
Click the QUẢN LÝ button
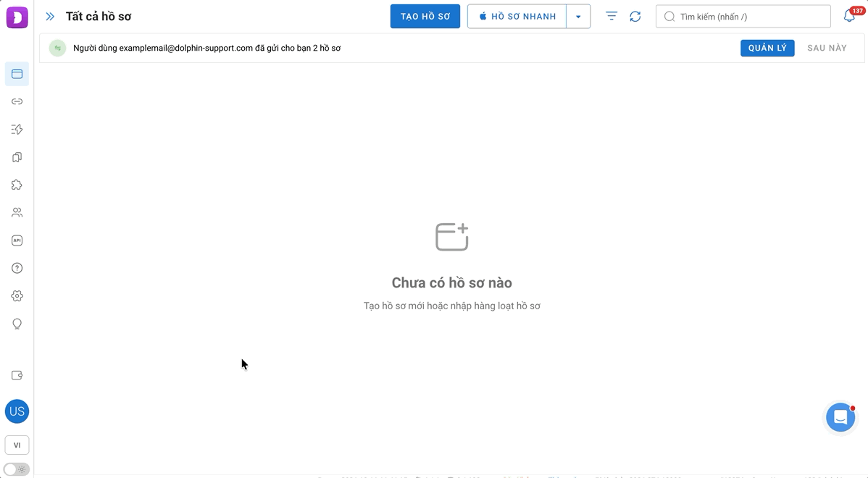[767, 48]
